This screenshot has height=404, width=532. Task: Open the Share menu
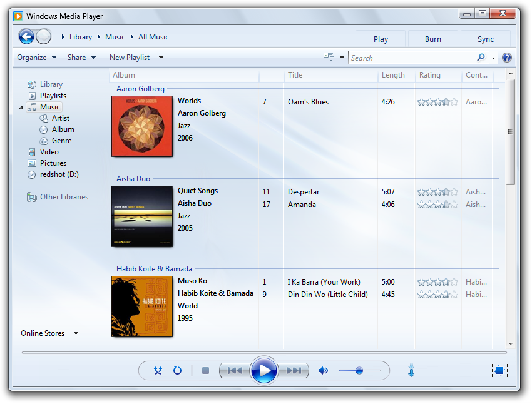(x=81, y=58)
